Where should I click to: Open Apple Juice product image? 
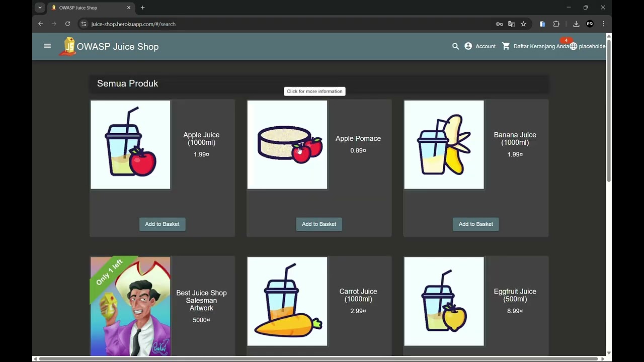[130, 145]
